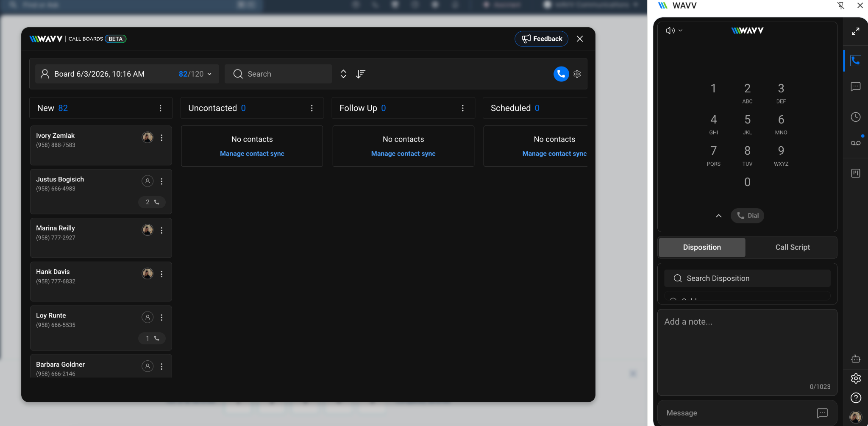Open Follow Up column options menu
This screenshot has width=868, height=426.
(463, 108)
